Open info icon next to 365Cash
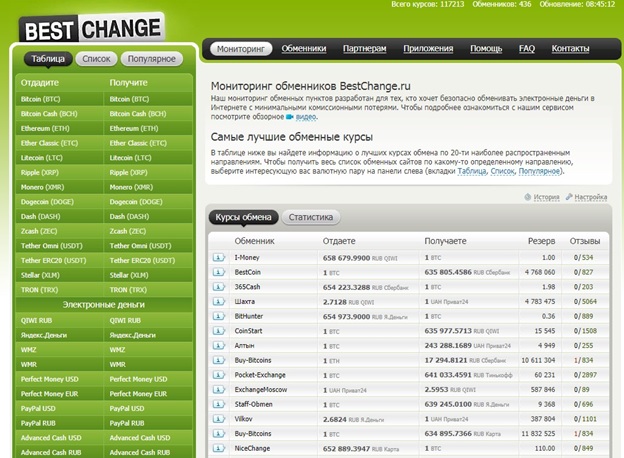624x458 pixels. coord(218,287)
